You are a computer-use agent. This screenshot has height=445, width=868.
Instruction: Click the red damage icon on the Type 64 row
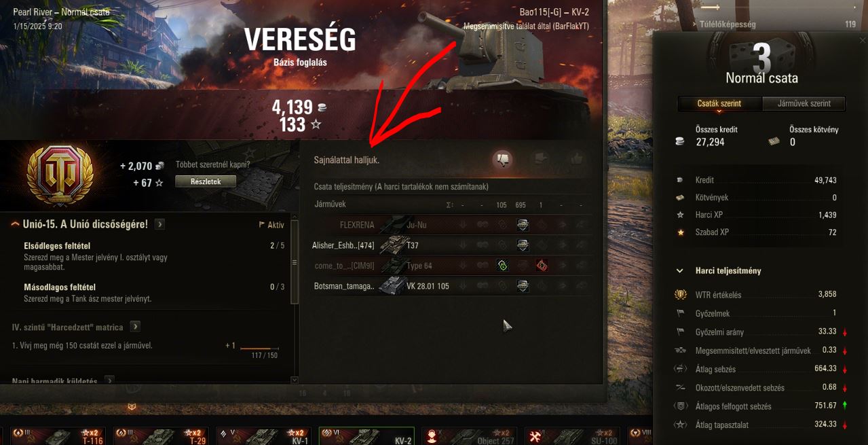coord(542,266)
